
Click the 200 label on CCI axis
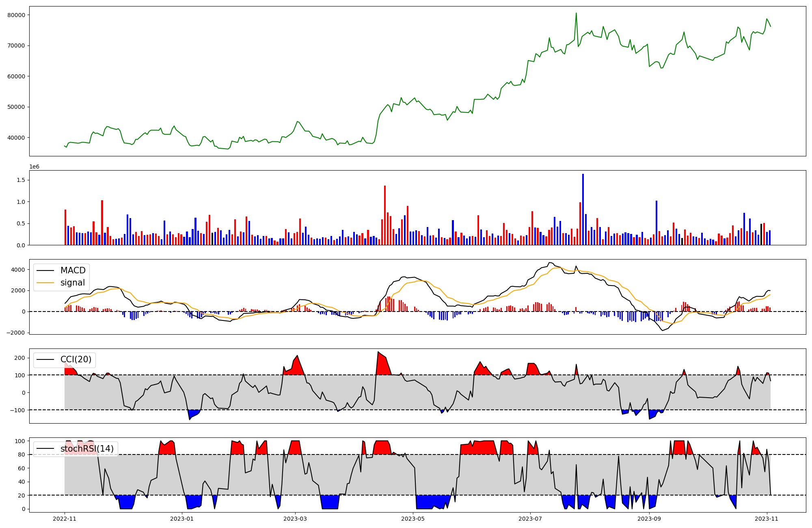(x=20, y=358)
